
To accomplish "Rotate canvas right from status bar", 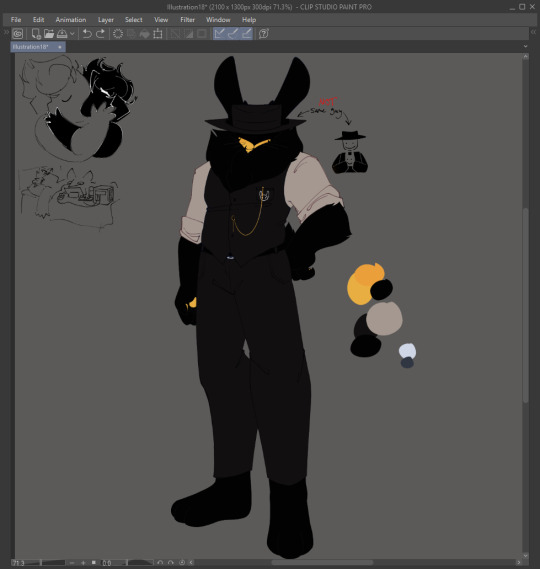I will [171, 562].
